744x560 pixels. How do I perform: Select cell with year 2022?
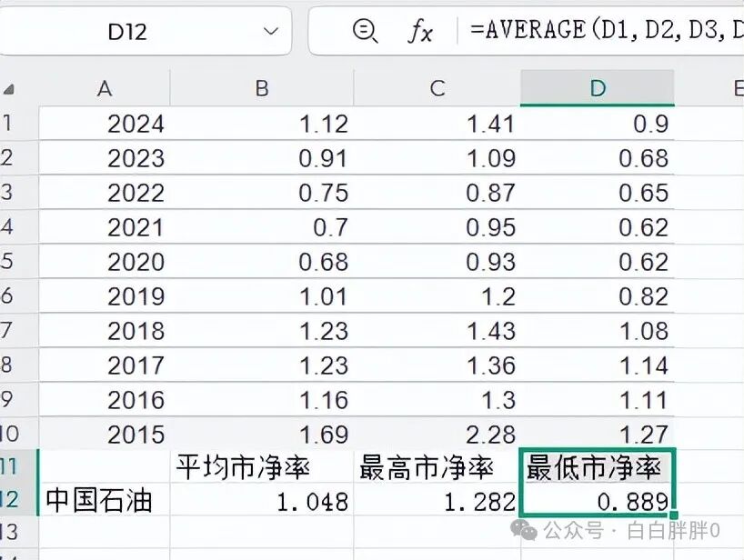[105, 193]
